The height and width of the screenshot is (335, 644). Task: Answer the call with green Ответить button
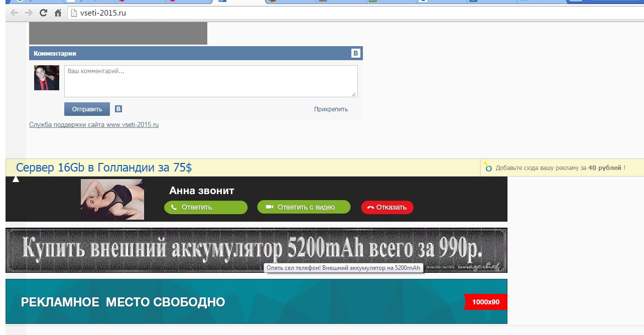coord(206,207)
